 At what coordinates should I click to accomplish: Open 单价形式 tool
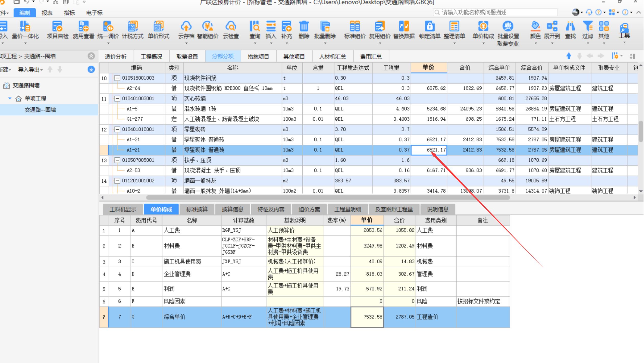(x=159, y=30)
